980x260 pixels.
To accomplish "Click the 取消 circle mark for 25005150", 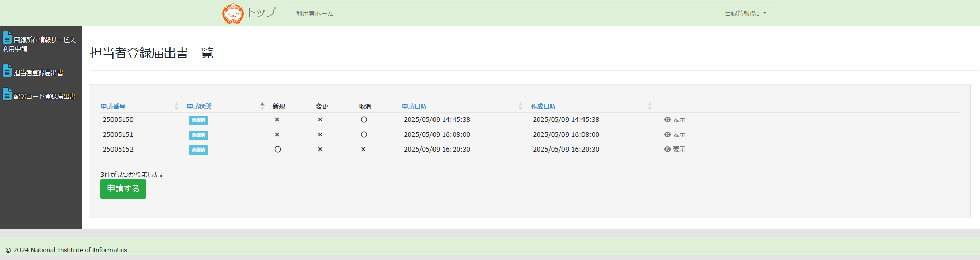I will coord(364,119).
